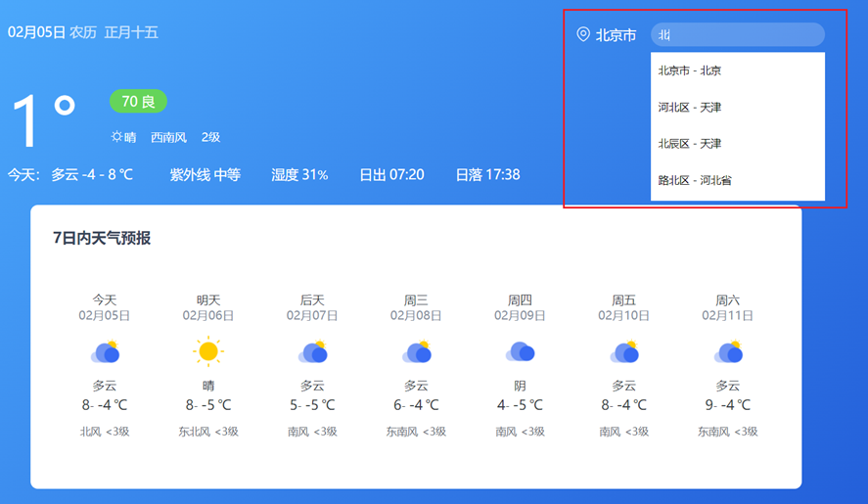Viewport: 868px width, 504px height.
Task: Click the 7日内天气预报 heading
Action: [x=102, y=238]
